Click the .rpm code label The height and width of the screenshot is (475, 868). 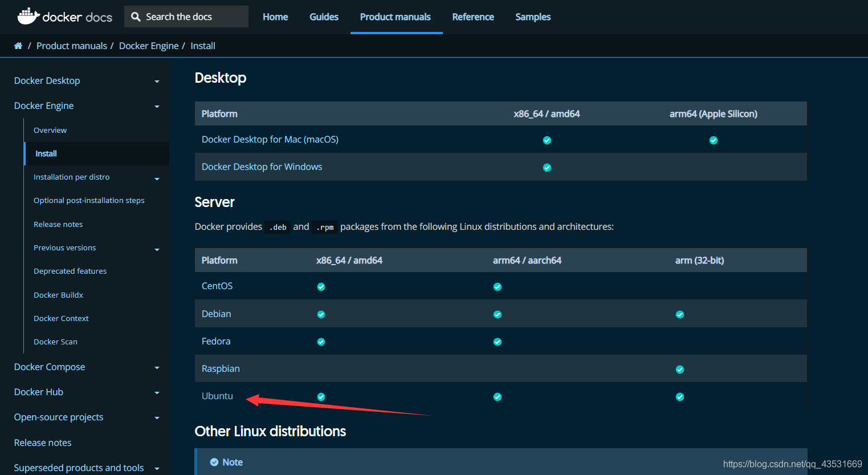click(x=325, y=227)
